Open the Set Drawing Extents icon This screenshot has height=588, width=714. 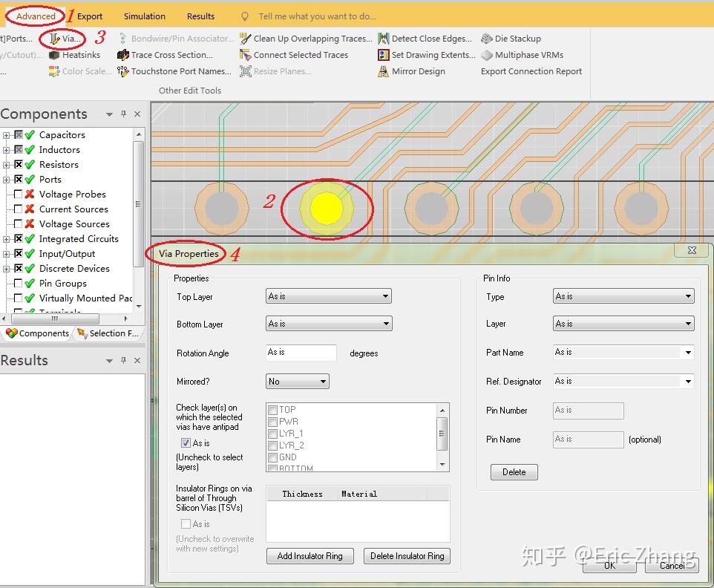[x=384, y=55]
